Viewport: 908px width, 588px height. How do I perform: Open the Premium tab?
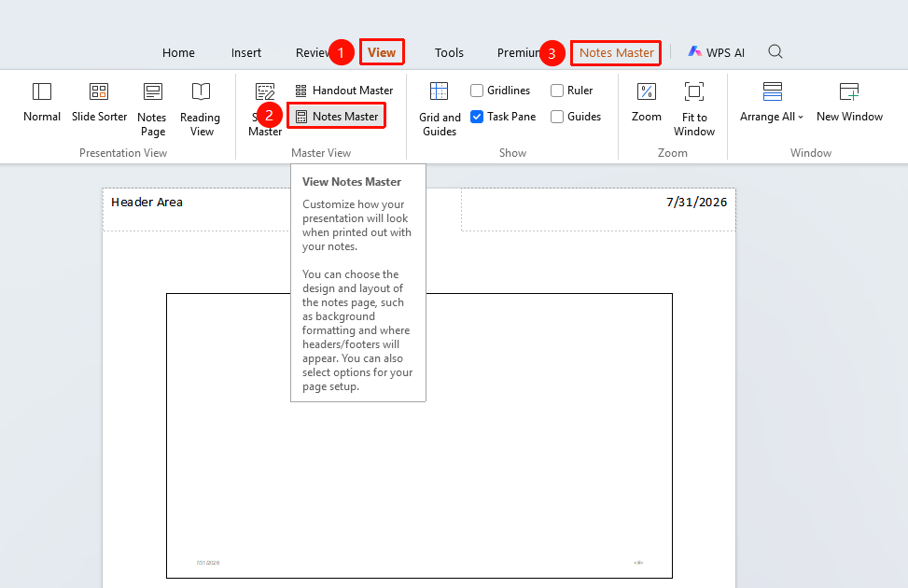[x=519, y=52]
